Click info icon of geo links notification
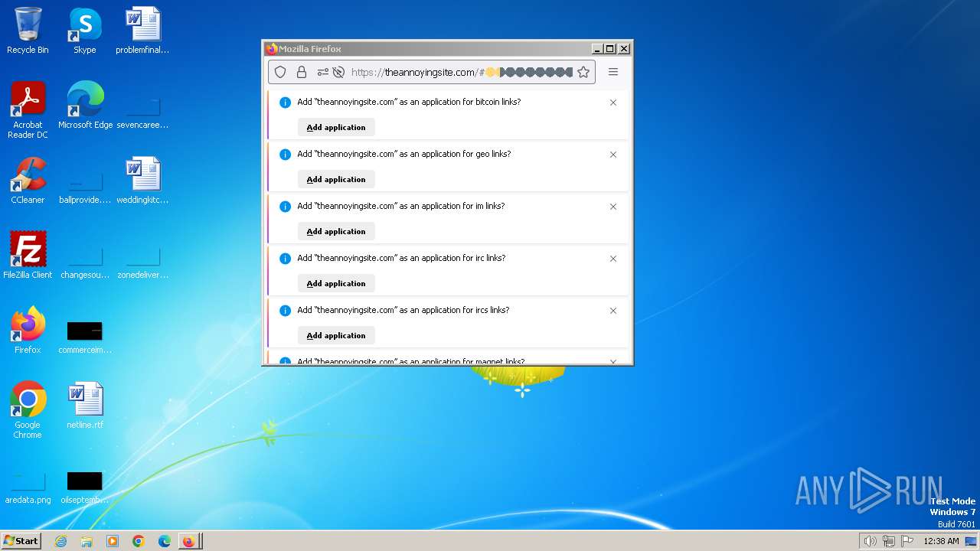Viewport: 980px width, 551px height. pyautogui.click(x=286, y=155)
